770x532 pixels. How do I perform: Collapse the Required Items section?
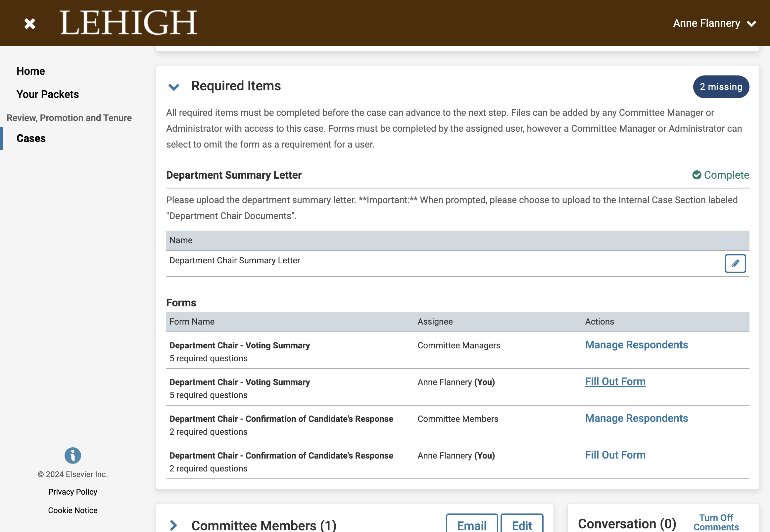pyautogui.click(x=174, y=87)
